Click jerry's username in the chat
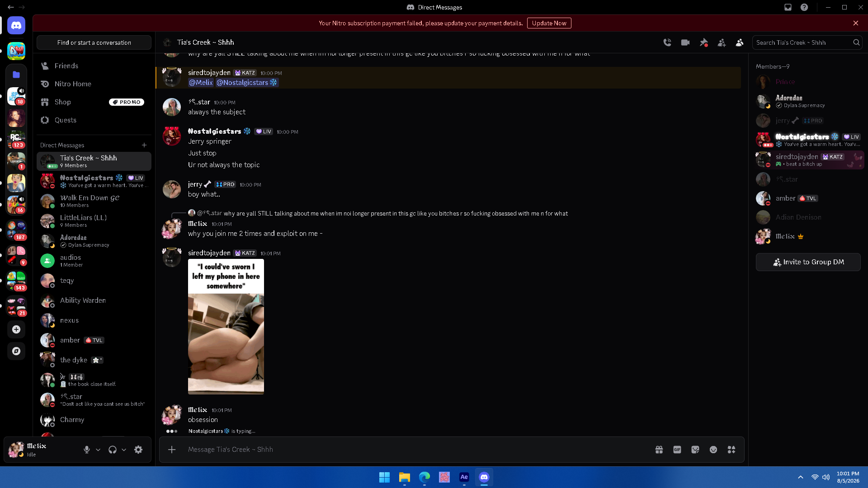The image size is (868, 488). [195, 184]
